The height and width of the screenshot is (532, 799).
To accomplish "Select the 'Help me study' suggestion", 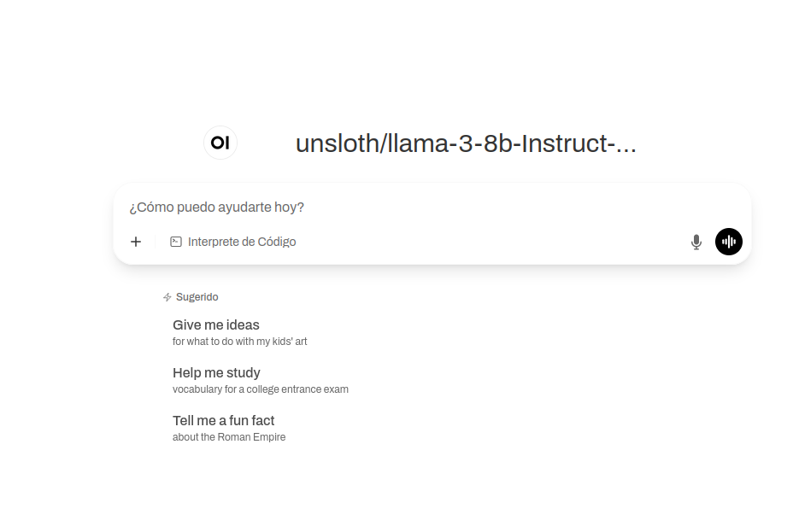I will click(216, 372).
